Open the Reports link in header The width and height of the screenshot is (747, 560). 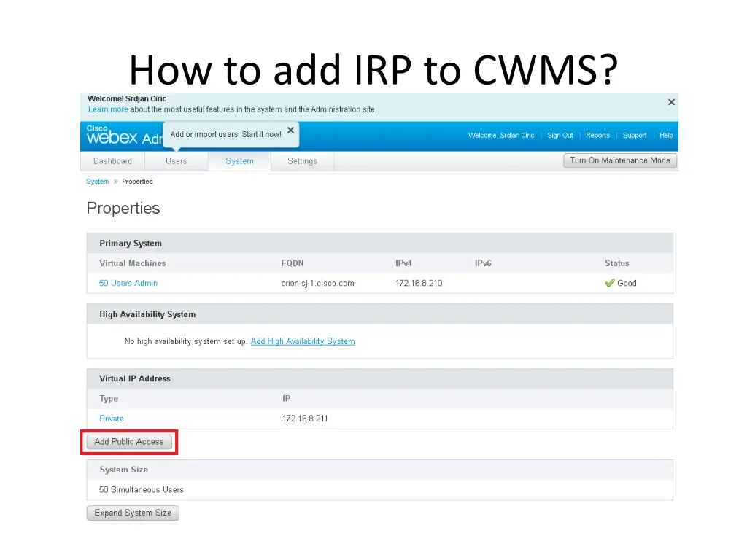597,135
